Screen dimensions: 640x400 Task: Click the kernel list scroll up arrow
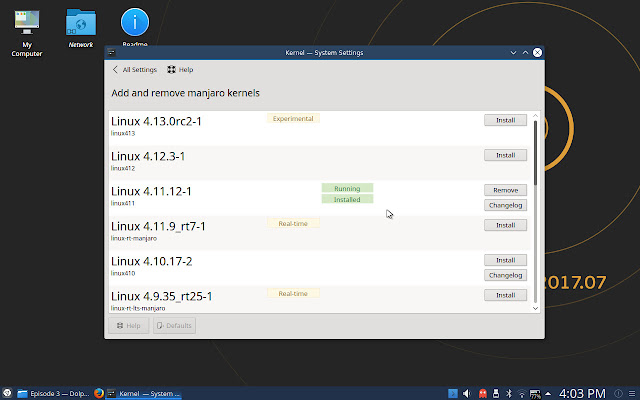(x=536, y=116)
